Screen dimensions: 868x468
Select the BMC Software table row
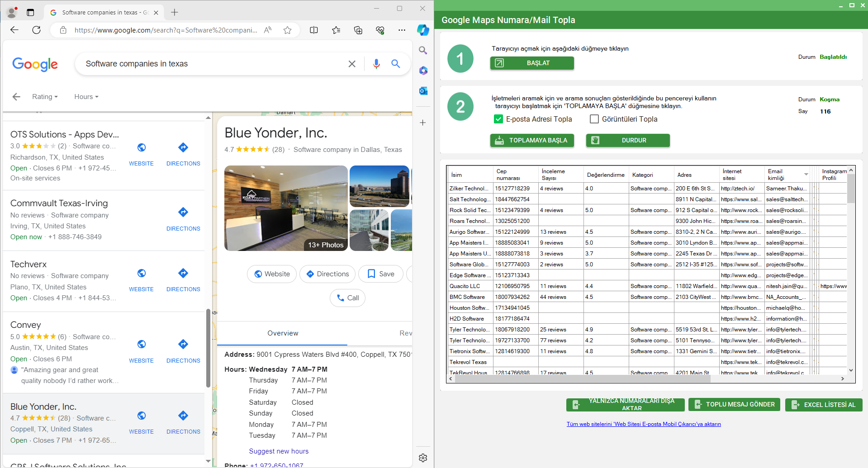coord(647,297)
